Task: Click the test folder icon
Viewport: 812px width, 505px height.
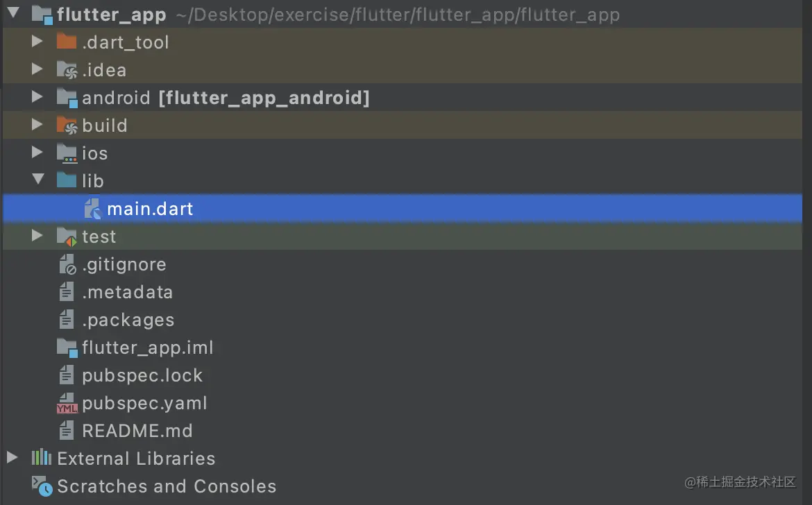Action: tap(67, 237)
